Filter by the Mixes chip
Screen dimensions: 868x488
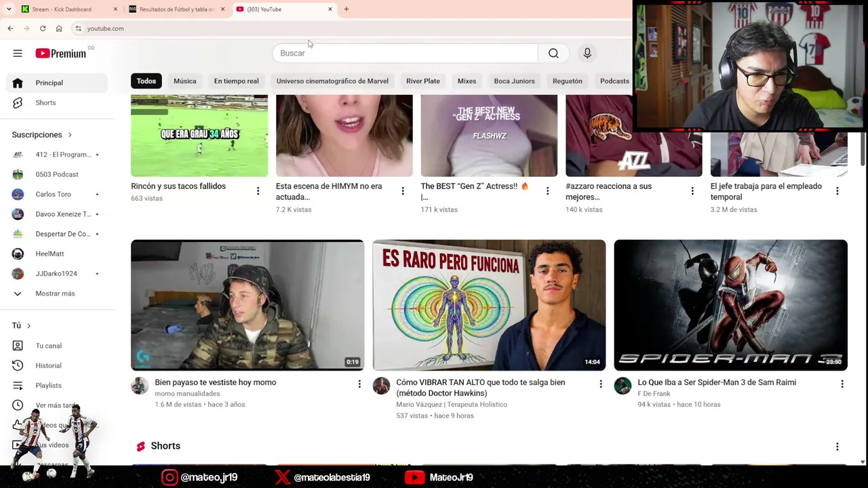point(467,81)
